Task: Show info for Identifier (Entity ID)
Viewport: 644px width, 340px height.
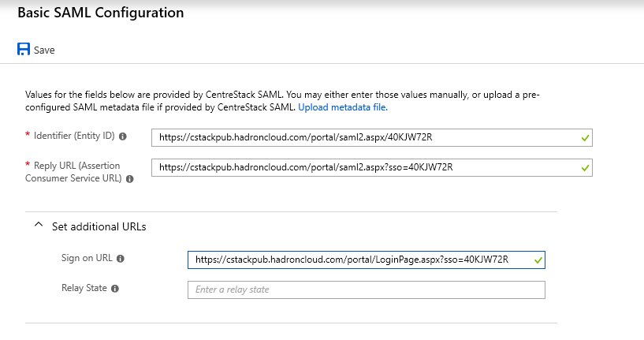Action: (x=123, y=136)
